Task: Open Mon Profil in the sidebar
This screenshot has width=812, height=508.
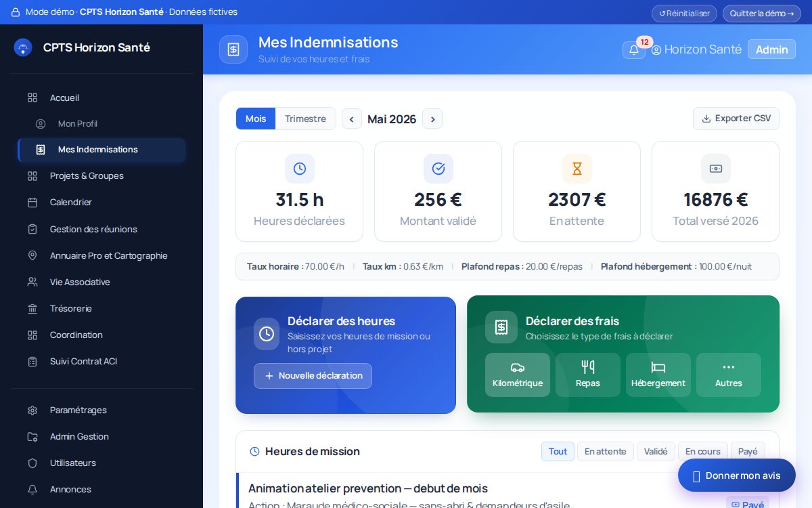Action: coord(101,124)
